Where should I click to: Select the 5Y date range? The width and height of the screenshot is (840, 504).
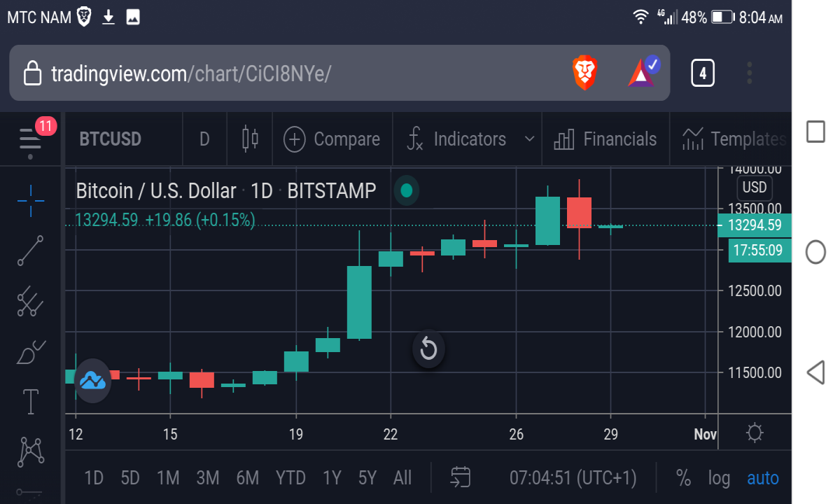[367, 478]
